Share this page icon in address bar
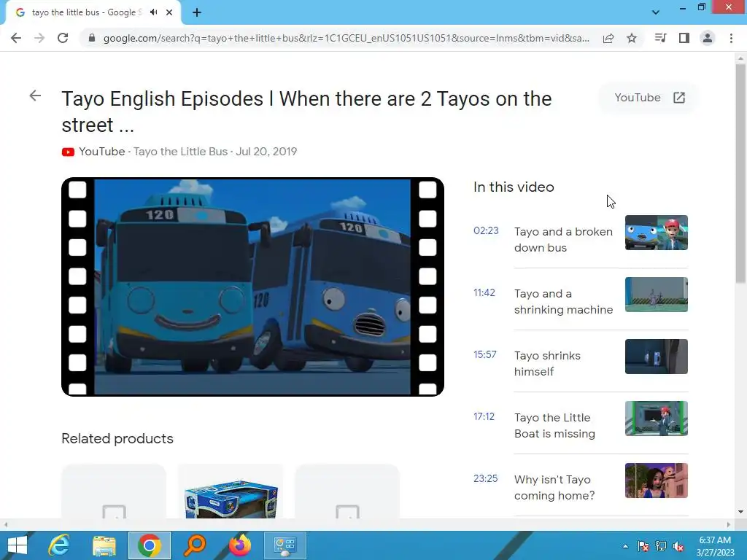The image size is (747, 560). pos(608,38)
